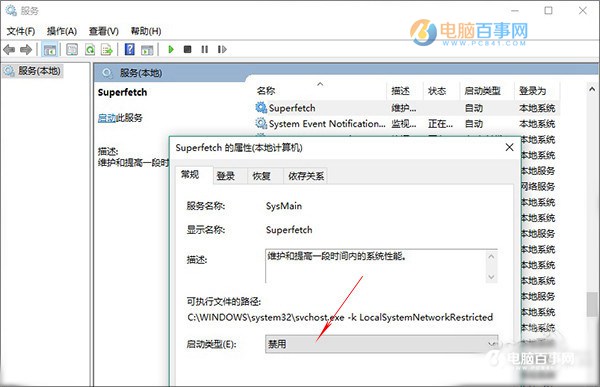Select the System Event Notification service row
The image size is (600, 387).
pyautogui.click(x=406, y=124)
